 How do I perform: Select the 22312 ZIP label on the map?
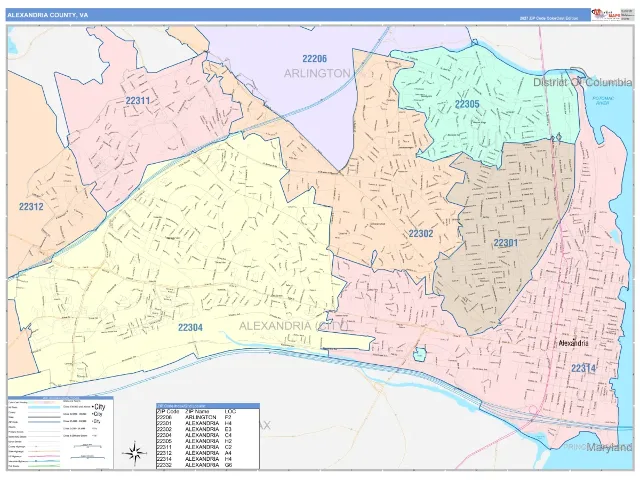pyautogui.click(x=31, y=207)
